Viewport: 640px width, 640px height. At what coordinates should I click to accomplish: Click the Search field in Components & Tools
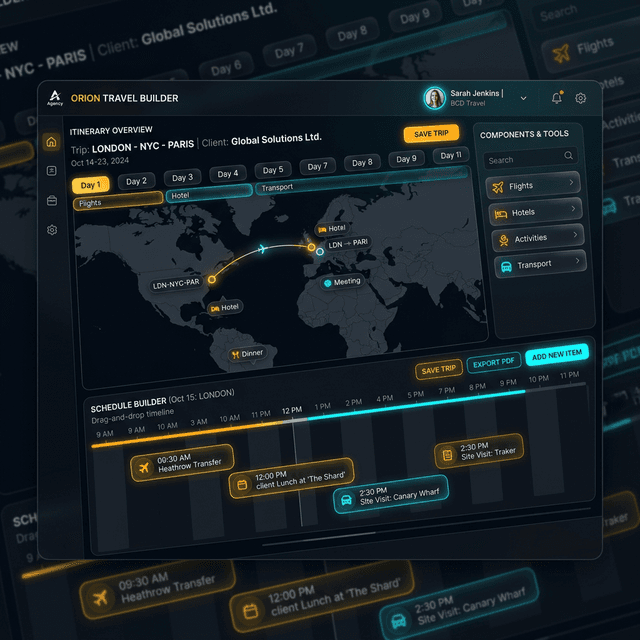tap(531, 158)
